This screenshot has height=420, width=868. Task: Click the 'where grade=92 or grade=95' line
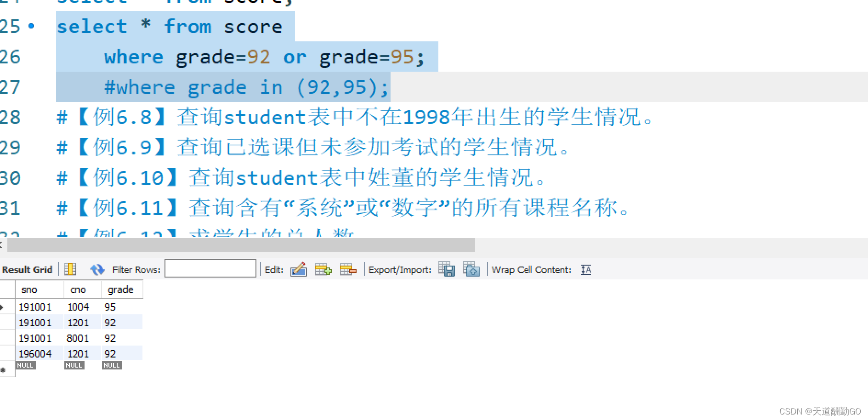264,57
